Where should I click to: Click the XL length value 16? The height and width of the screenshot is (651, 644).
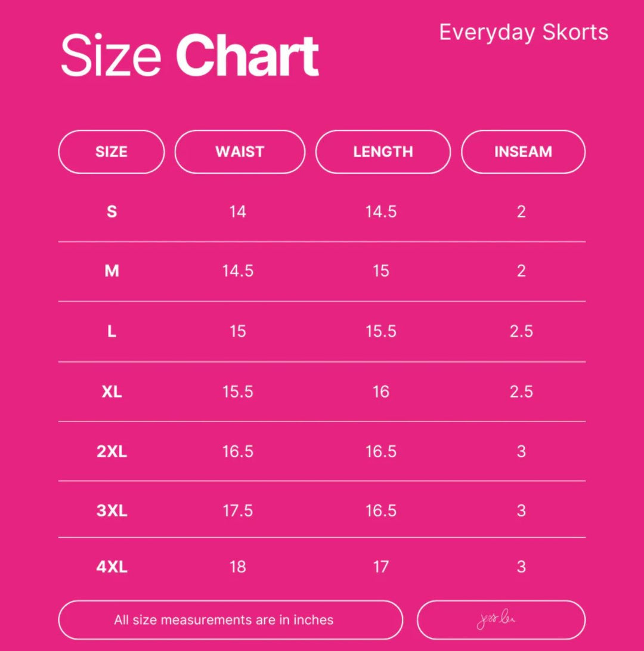tap(381, 392)
